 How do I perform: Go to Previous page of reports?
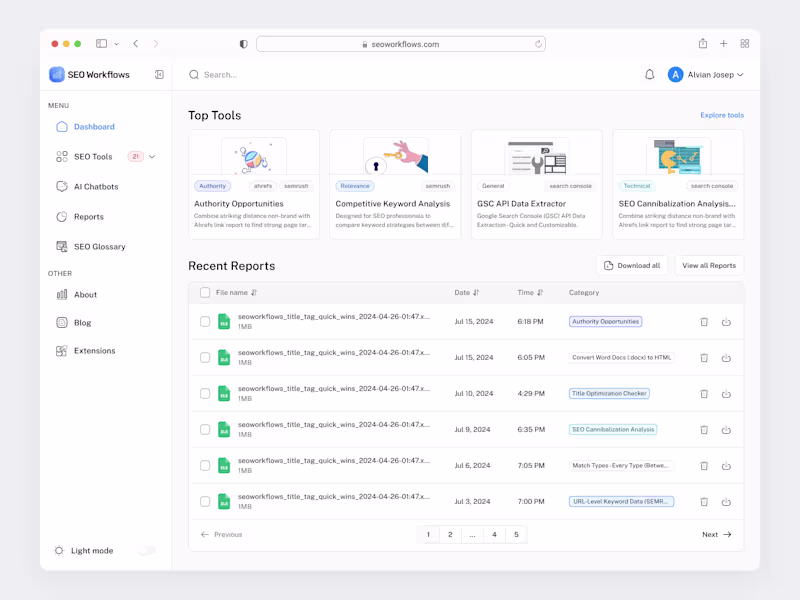coord(221,534)
